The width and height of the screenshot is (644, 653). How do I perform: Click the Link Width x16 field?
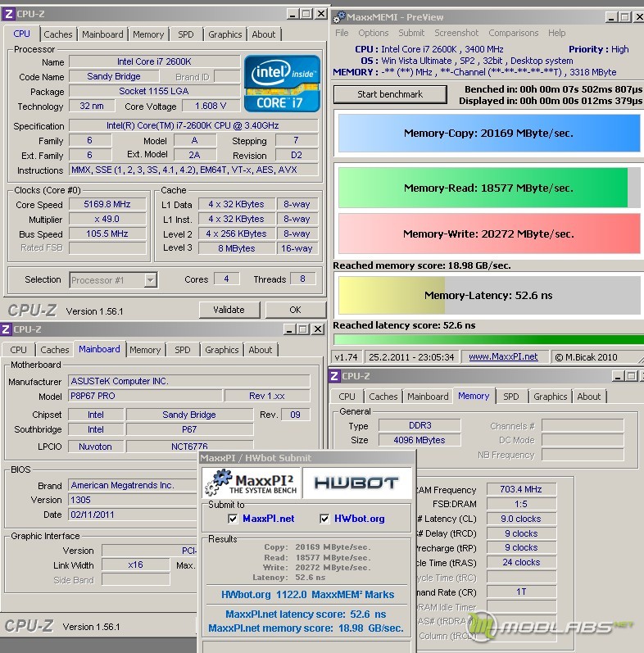pos(136,565)
